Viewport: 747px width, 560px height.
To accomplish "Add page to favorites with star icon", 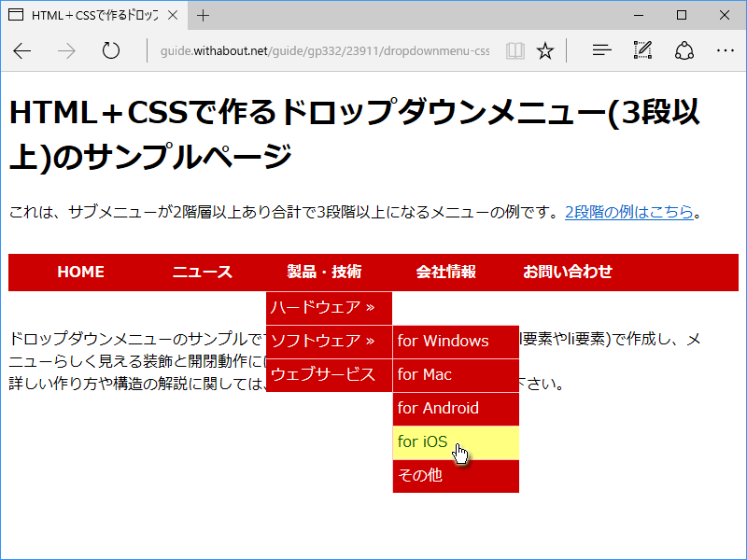I will 545,50.
